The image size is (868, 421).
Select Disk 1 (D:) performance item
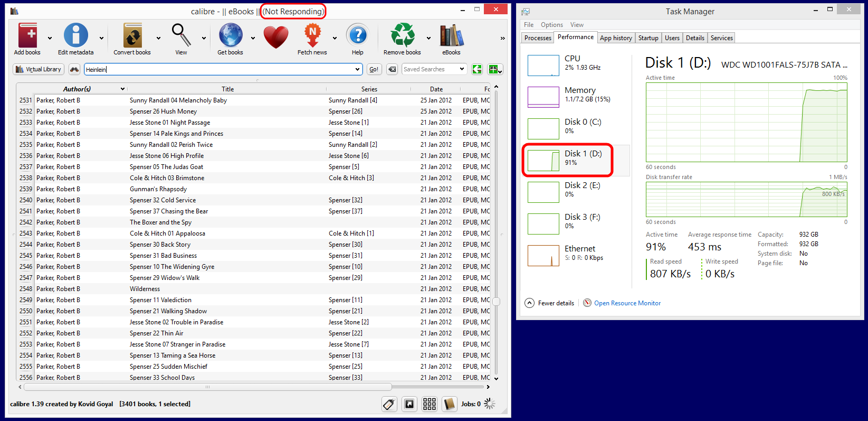[x=576, y=160]
